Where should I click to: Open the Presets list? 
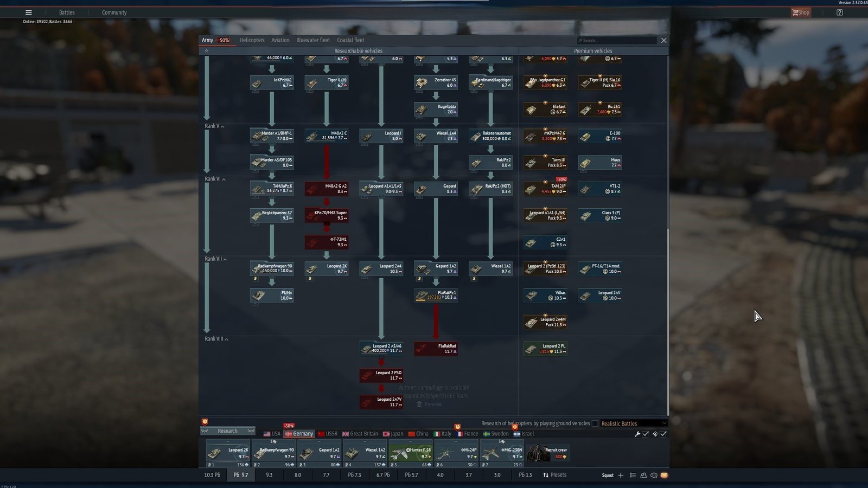(x=554, y=475)
